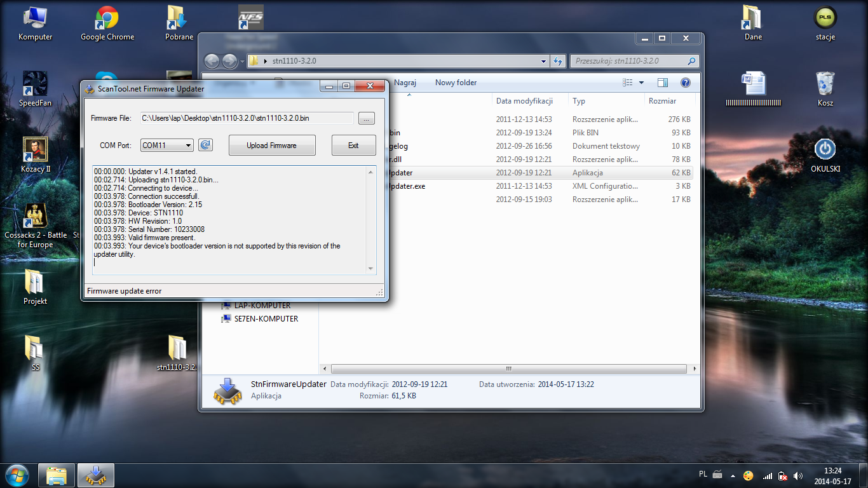
Task: Click the browse button beside Firmware File
Action: tap(367, 118)
